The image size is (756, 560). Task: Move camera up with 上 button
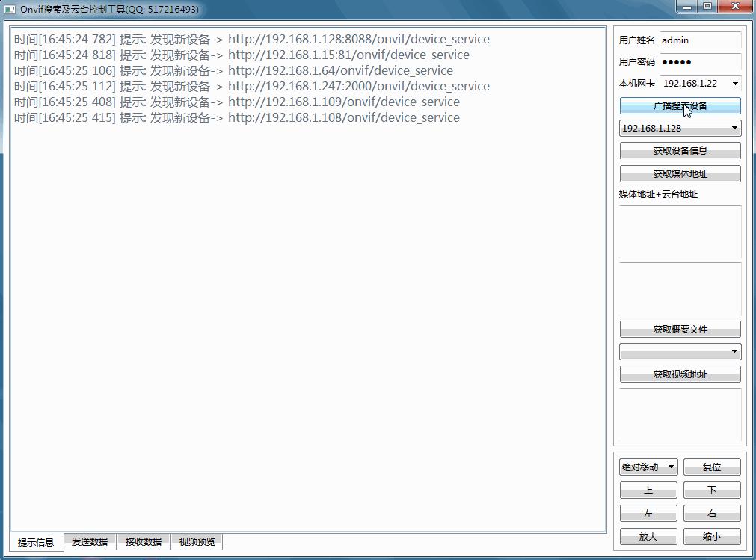(x=648, y=490)
